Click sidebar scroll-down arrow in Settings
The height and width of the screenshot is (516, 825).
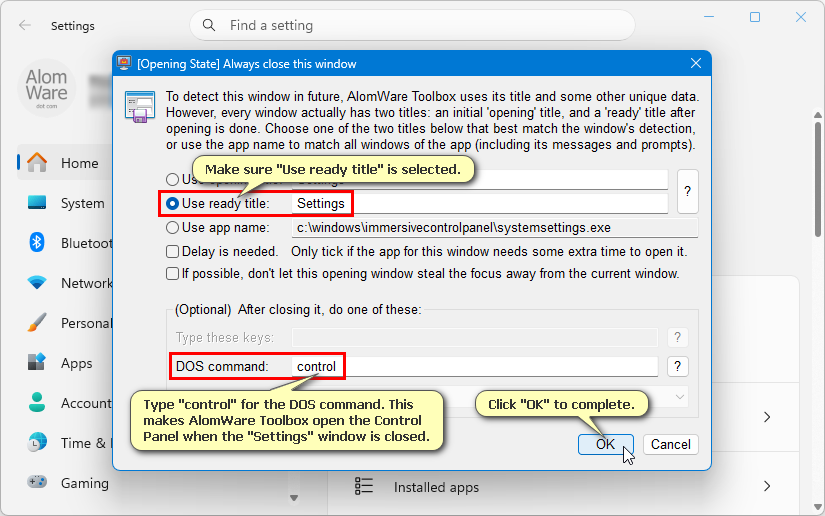tap(294, 498)
